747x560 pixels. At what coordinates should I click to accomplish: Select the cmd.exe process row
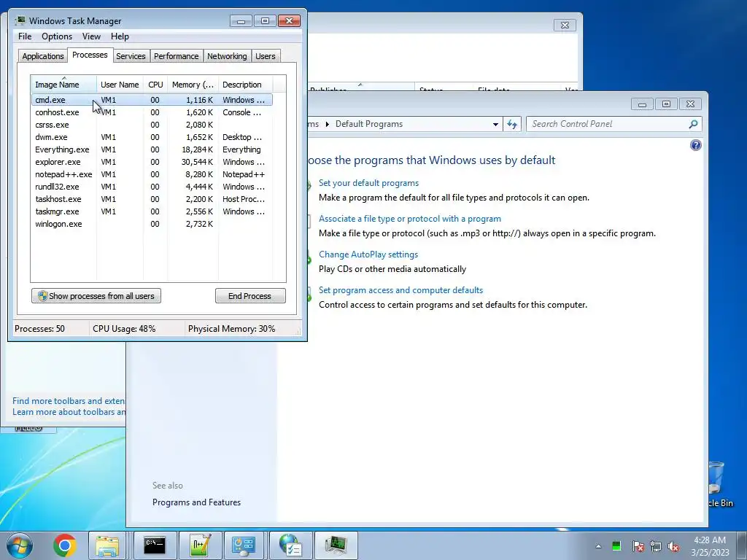[x=152, y=100]
